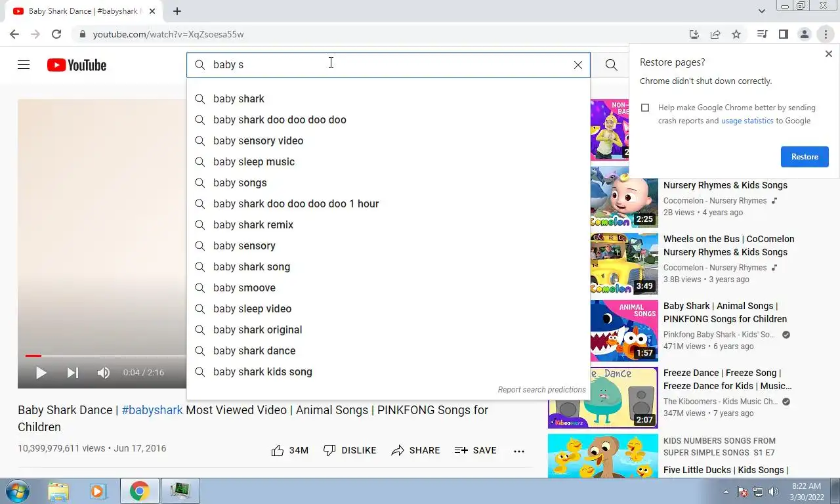The image size is (840, 504).
Task: Close the Restore pages popup
Action: (x=829, y=54)
